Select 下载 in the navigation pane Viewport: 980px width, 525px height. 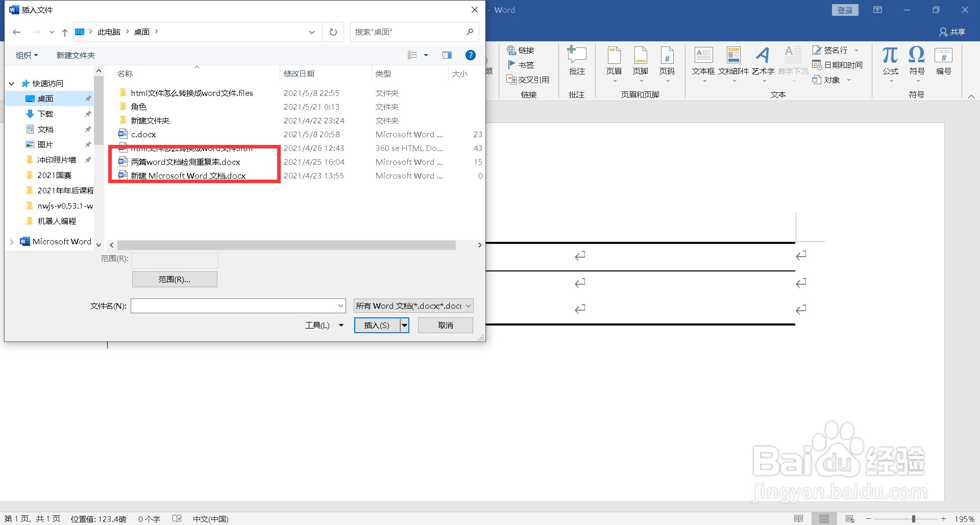(45, 114)
